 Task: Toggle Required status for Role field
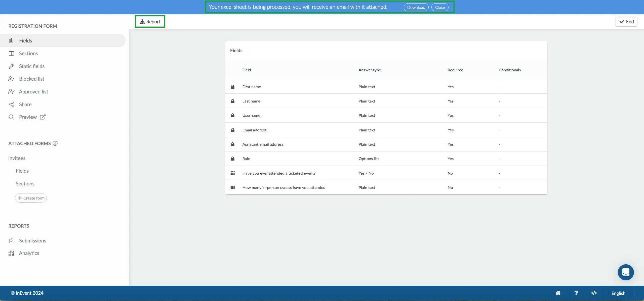tap(451, 159)
